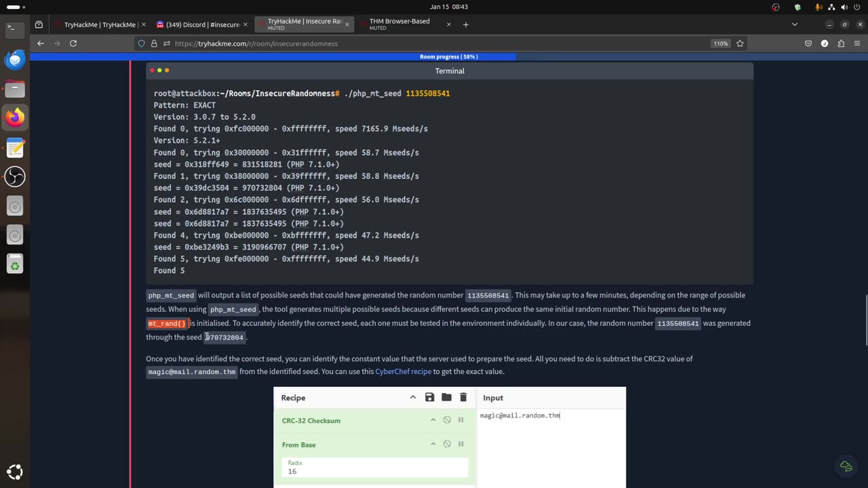Disable the From Base operation
Viewport: 868px width, 488px height.
[447, 444]
